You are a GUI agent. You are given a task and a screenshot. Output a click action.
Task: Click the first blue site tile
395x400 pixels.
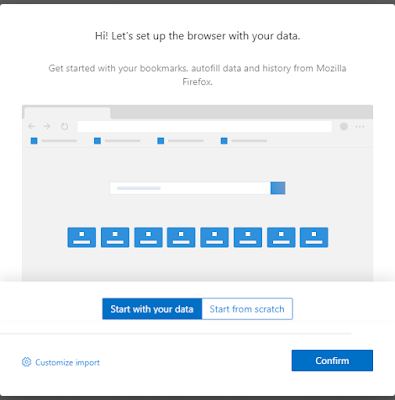click(82, 237)
